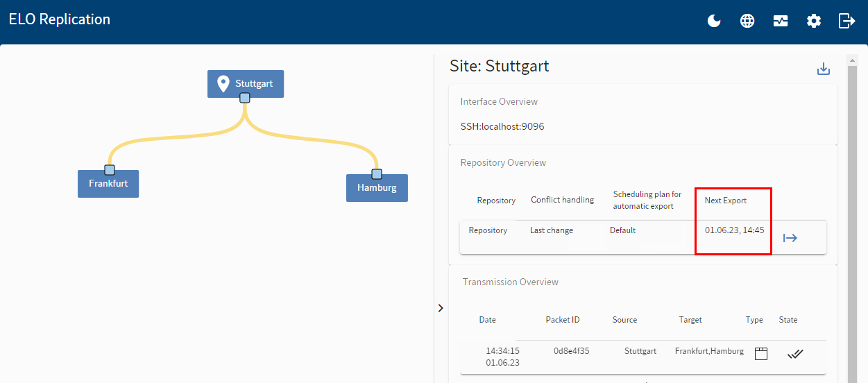
Task: Click the Transmission Overview heading
Action: 510,282
